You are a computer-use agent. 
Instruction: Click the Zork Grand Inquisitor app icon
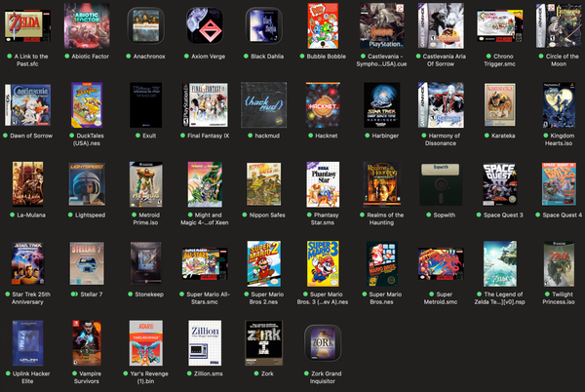tap(323, 343)
